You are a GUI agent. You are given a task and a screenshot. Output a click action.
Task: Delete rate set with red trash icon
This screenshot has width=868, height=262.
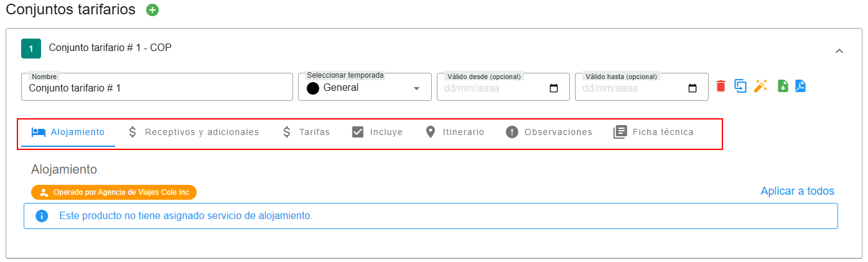721,86
